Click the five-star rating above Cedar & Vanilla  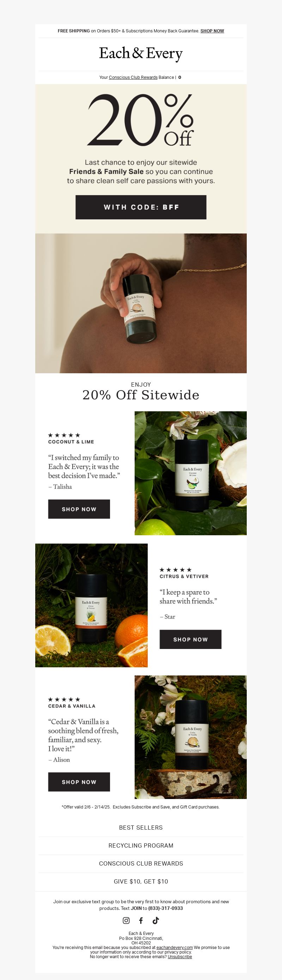coord(64,699)
